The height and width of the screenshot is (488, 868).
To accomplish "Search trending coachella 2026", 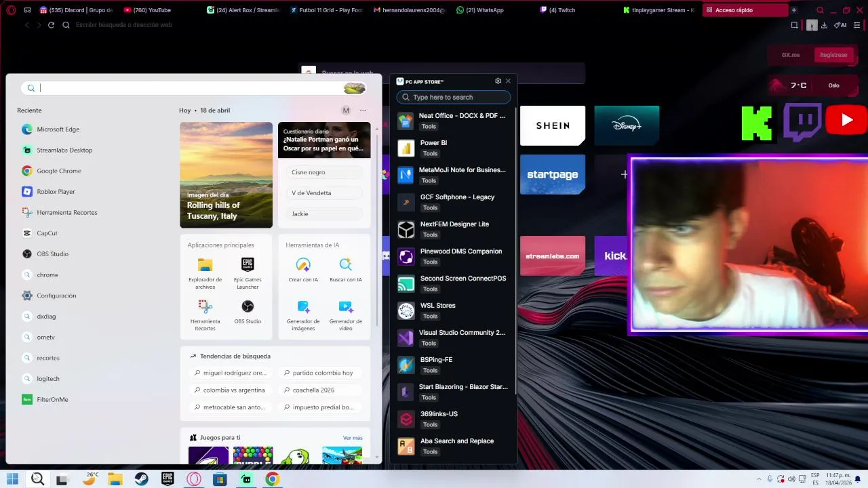I will [319, 390].
